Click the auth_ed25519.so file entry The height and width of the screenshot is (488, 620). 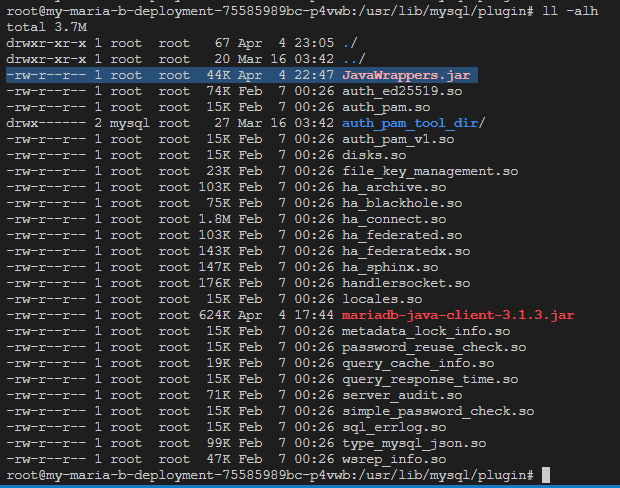click(401, 91)
